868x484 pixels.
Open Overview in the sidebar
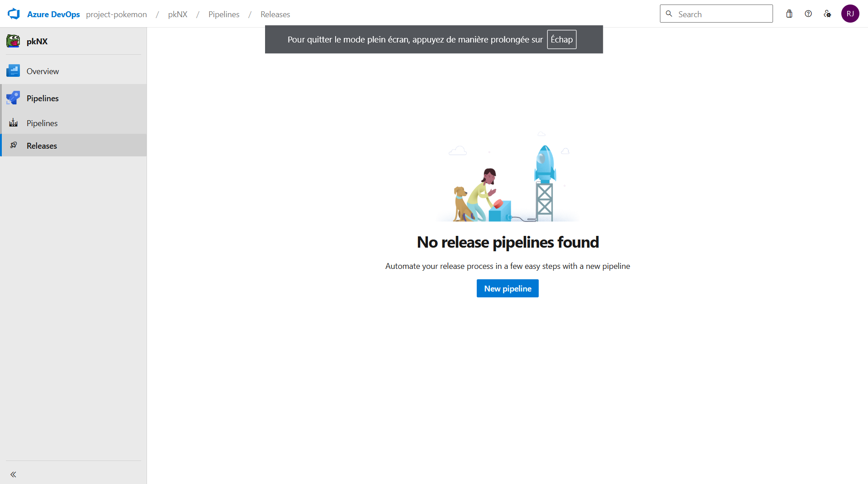(x=43, y=71)
